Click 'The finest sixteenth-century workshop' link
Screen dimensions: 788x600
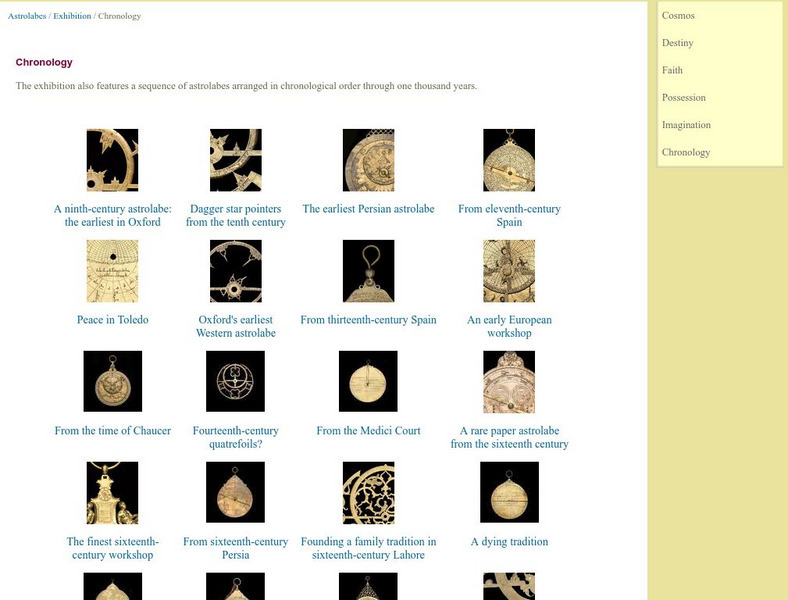[113, 549]
